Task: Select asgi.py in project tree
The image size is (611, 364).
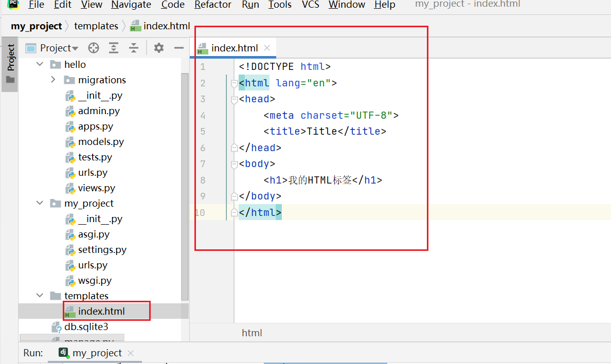Action: [x=94, y=234]
